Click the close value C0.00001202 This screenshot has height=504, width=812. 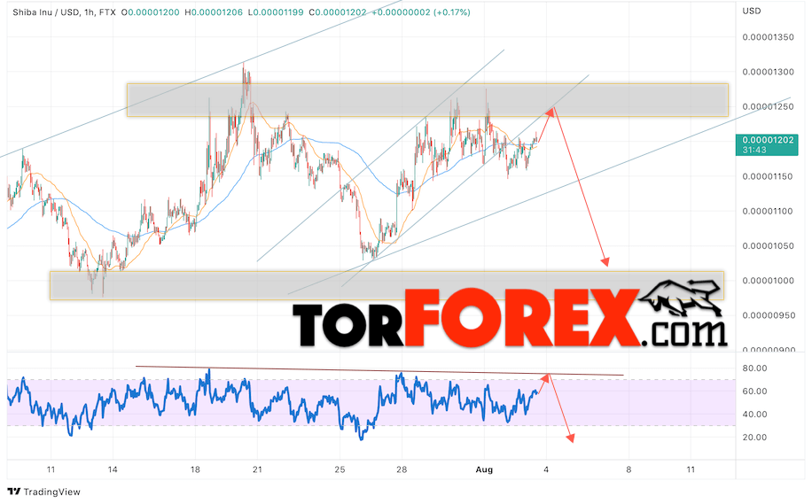pos(338,12)
